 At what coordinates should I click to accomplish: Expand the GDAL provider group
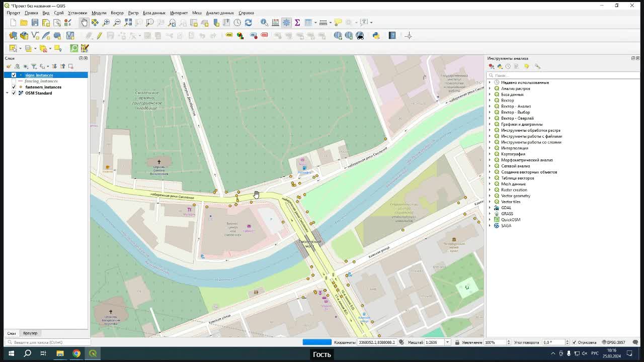coord(490,208)
